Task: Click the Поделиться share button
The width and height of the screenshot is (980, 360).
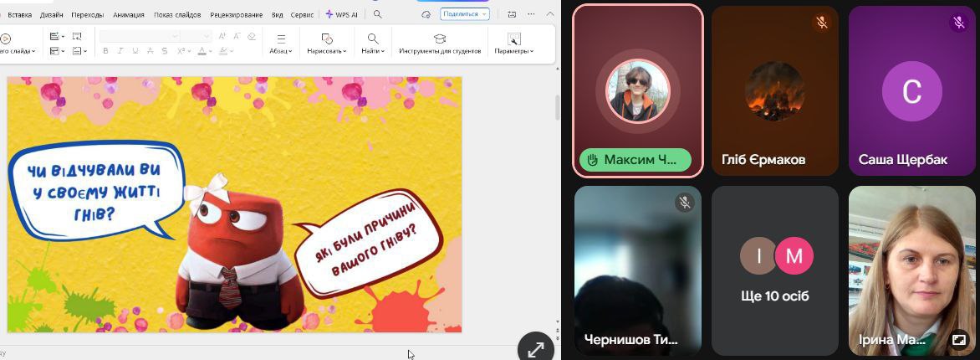Action: point(464,14)
